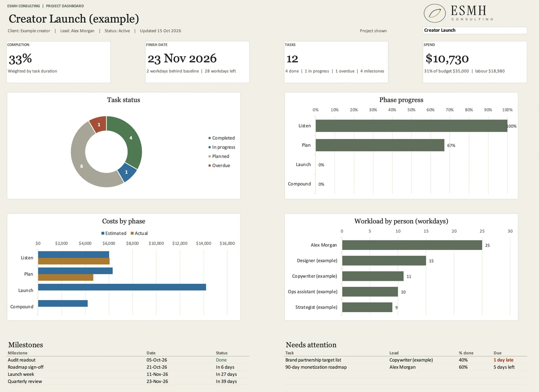Click the Designer (example) workload bar
This screenshot has height=392, width=539.
coord(384,261)
